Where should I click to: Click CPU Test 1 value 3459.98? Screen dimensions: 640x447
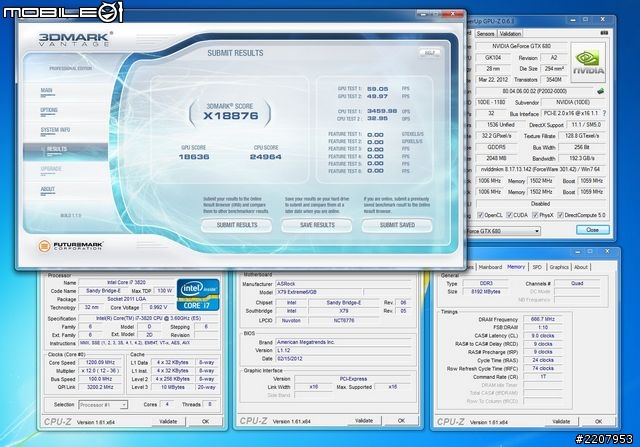coord(382,111)
